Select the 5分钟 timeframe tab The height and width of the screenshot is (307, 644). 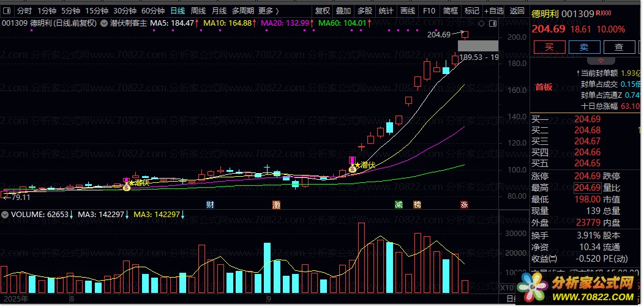point(70,10)
